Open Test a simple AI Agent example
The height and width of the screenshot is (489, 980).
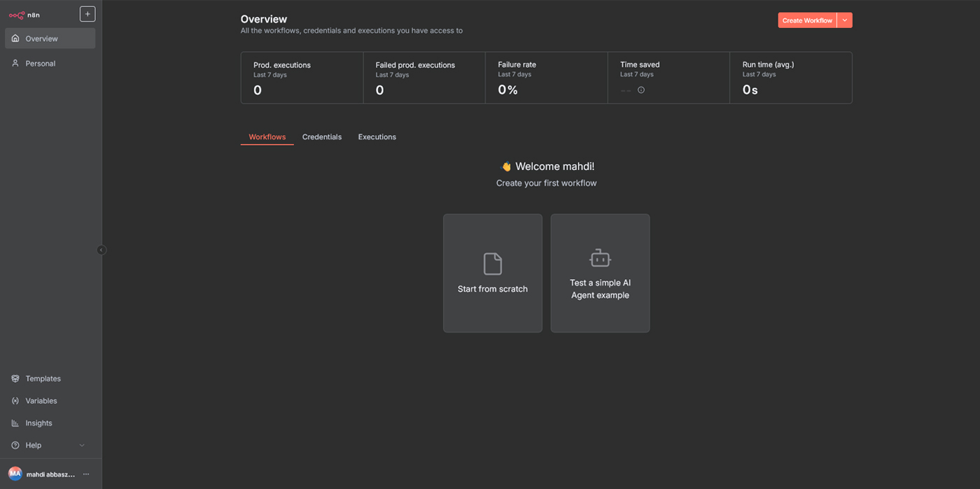(x=600, y=273)
